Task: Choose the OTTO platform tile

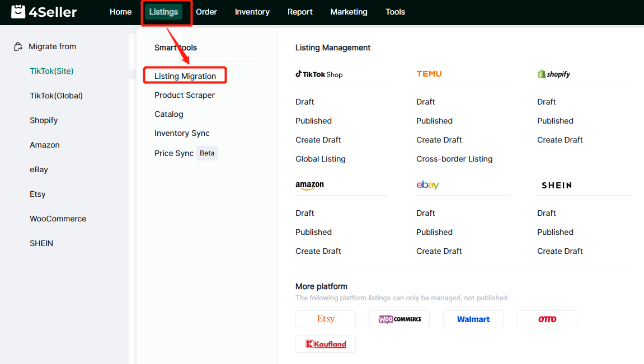Action: tap(547, 319)
